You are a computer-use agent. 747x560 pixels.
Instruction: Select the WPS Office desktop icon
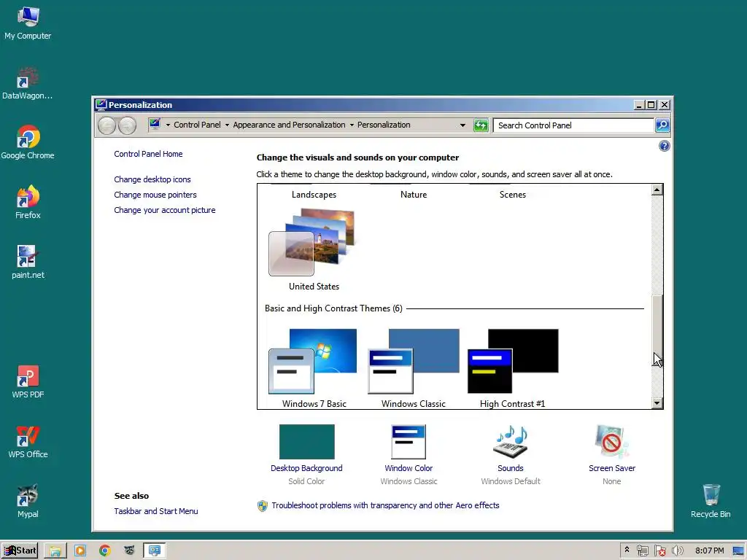(x=28, y=442)
